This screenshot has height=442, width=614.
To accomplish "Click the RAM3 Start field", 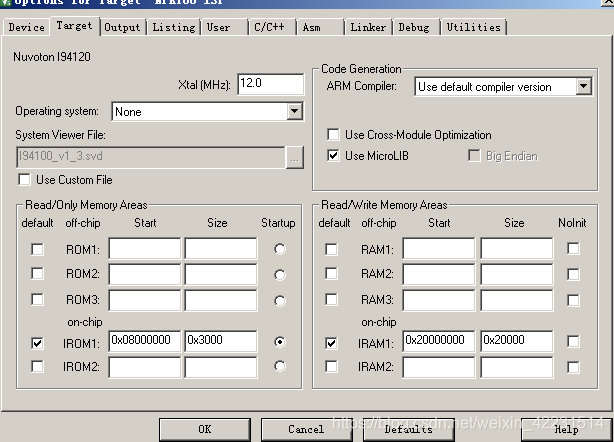I will pos(439,300).
